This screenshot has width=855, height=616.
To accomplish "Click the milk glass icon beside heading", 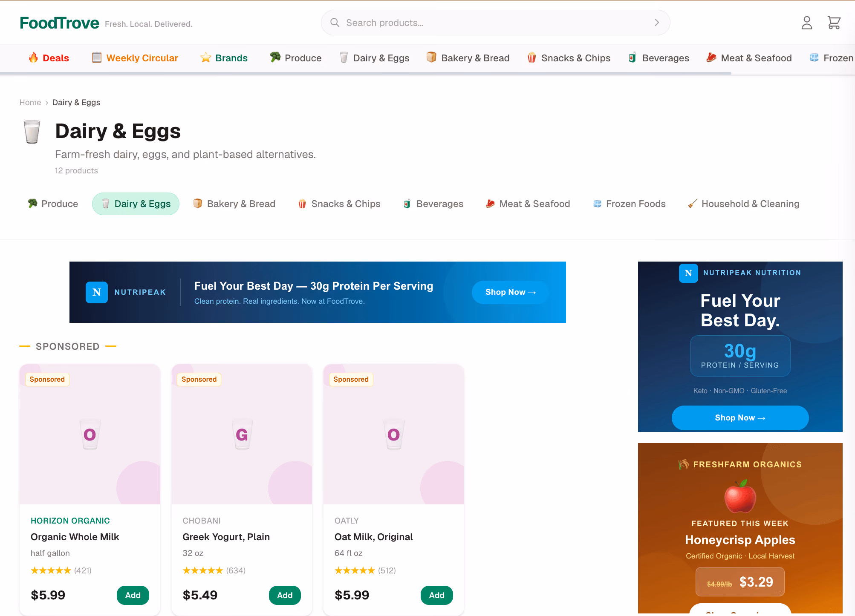I will pos(32,131).
